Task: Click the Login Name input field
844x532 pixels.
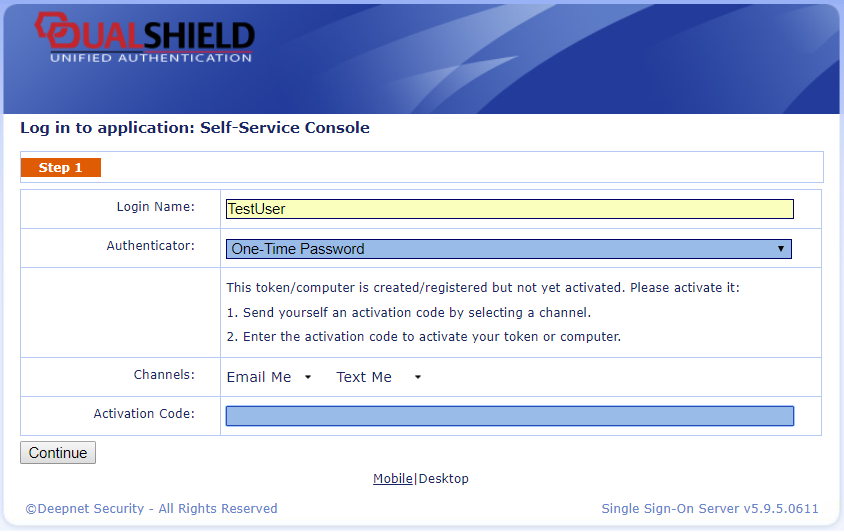Action: (x=509, y=209)
